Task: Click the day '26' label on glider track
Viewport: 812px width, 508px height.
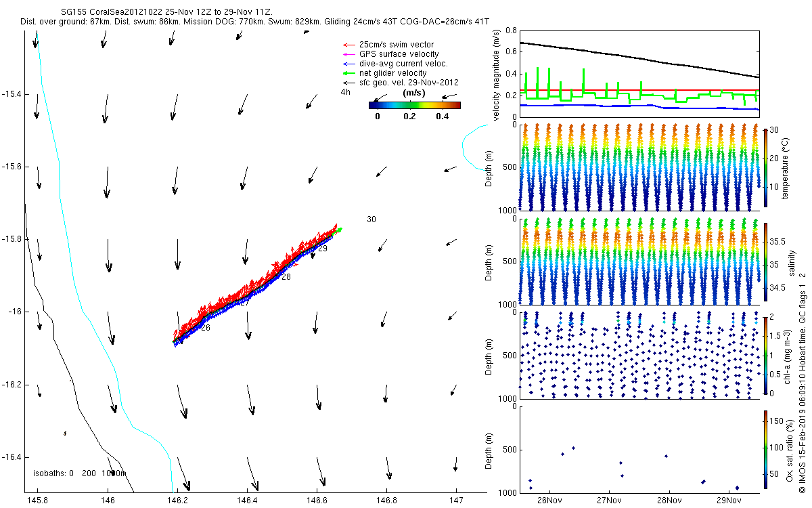Action: [x=205, y=328]
